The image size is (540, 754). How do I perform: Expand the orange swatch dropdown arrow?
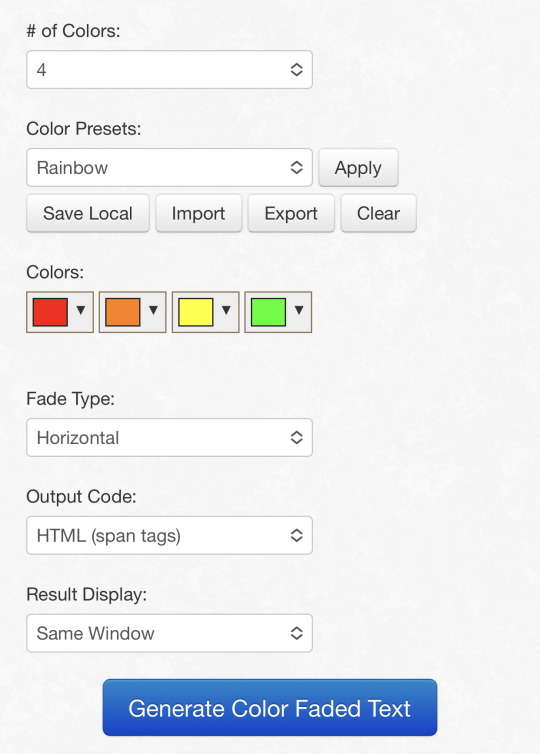point(153,310)
